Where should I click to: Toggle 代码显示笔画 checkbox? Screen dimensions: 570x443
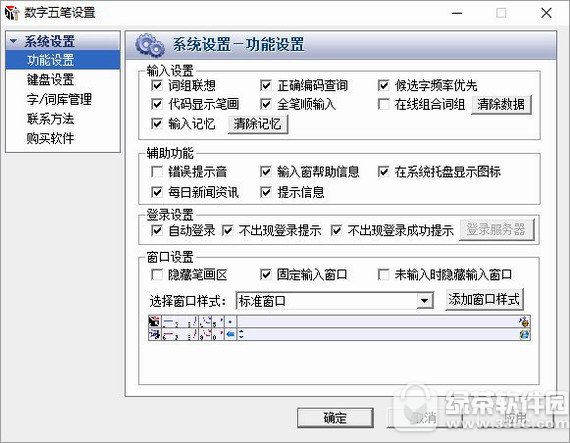(x=157, y=104)
